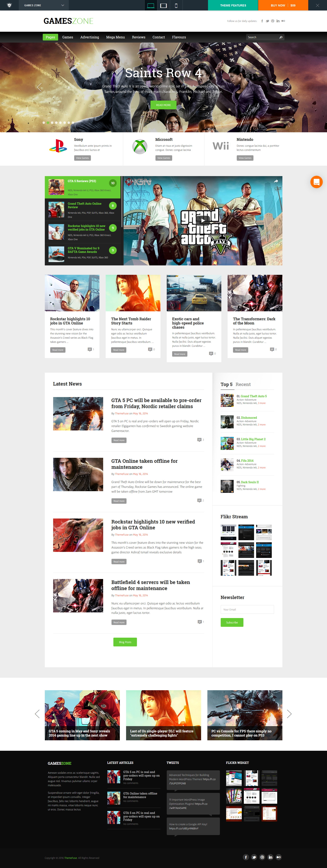Select second hero slider dot
Viewport: 327px width, 868px height.
click(48, 123)
